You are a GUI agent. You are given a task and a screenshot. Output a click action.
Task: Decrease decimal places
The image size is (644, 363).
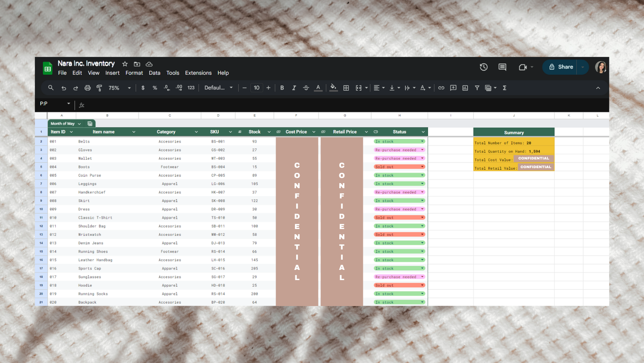pyautogui.click(x=167, y=88)
